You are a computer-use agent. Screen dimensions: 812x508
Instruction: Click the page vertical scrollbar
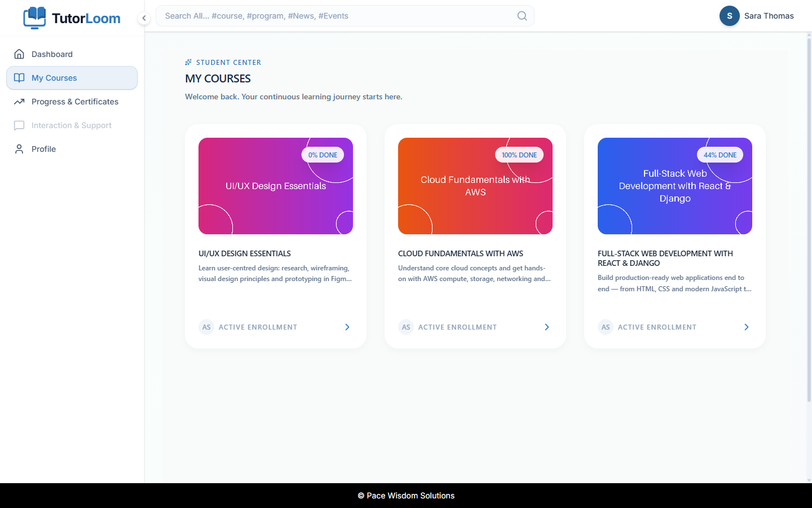point(809,220)
